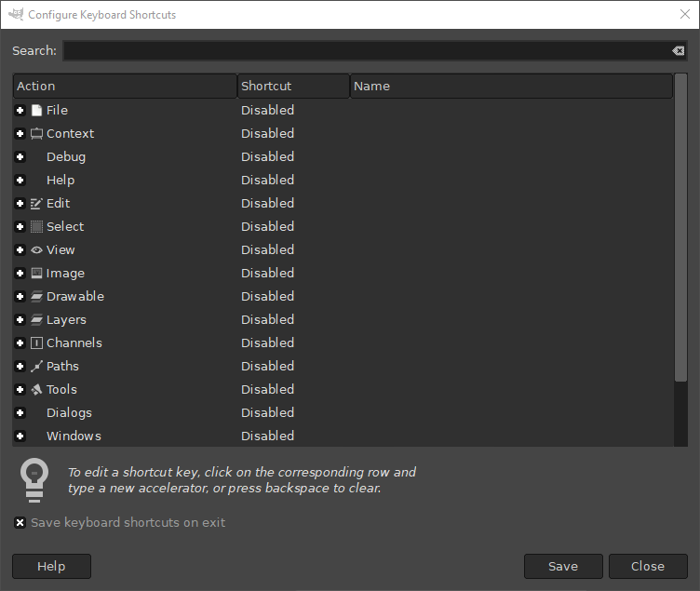700x591 pixels.
Task: Focus the Search input field
Action: point(363,51)
